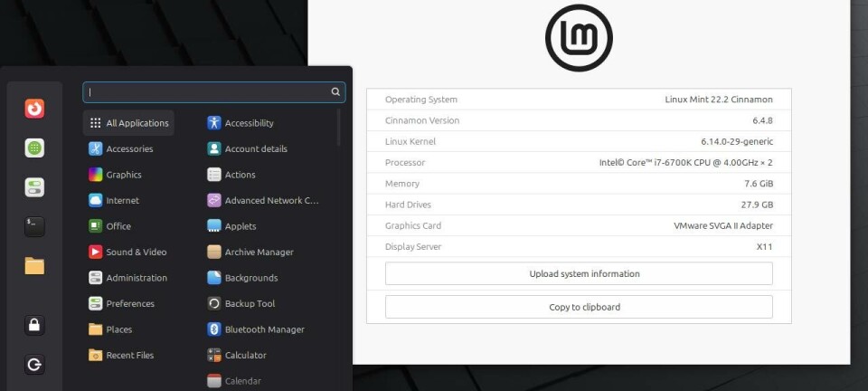The height and width of the screenshot is (391, 868).
Task: Click Upload system information button
Action: tap(579, 273)
